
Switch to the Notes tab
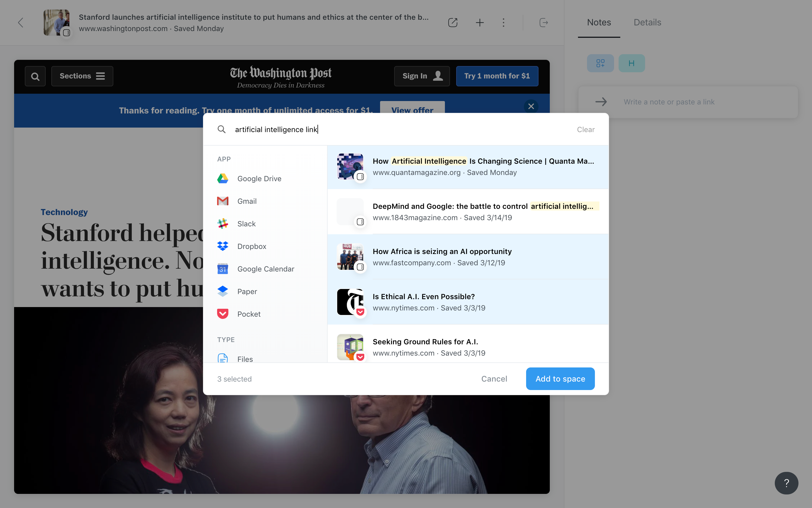point(599,23)
